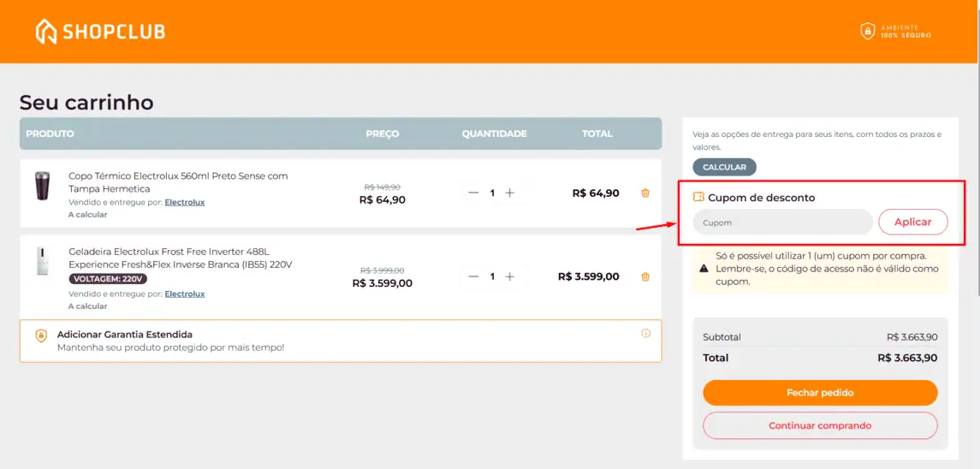Calculate shipping with the CALCULAR button
Screen dimensions: 980x469
click(724, 167)
